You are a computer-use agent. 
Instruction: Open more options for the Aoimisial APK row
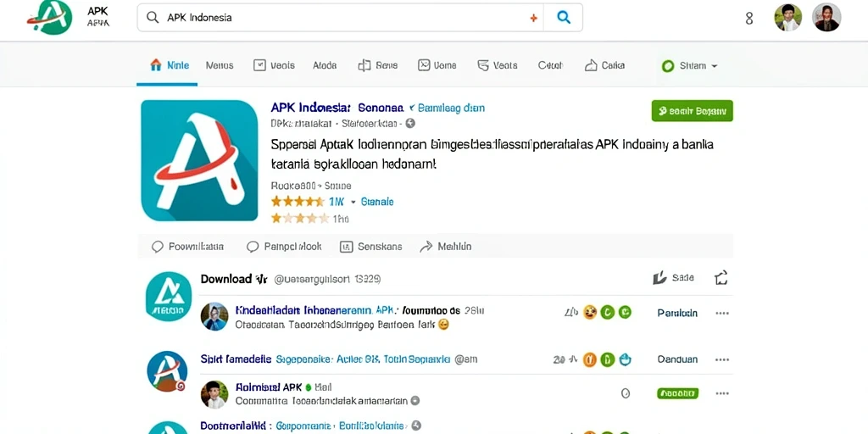[722, 393]
